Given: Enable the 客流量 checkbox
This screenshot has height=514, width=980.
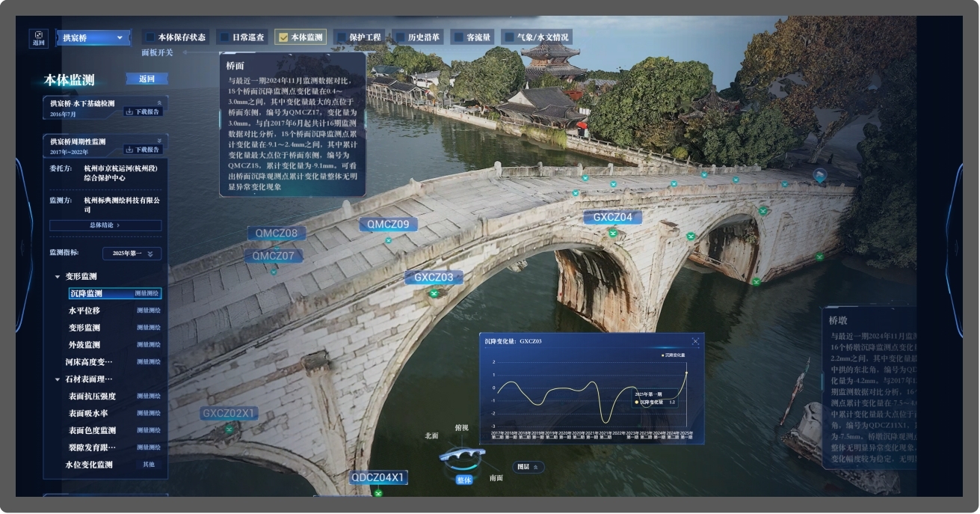Looking at the screenshot, I should (x=458, y=37).
